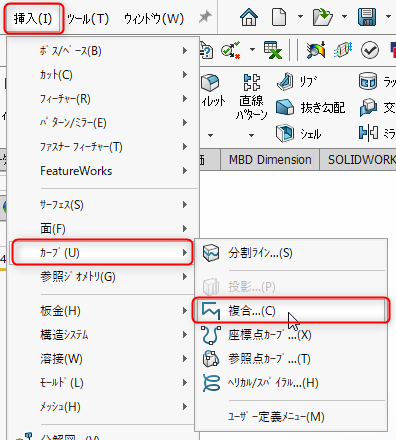Image resolution: width=396 pixels, height=440 pixels.
Task: Select ヘリカル/スパイラル...(H) helix
Action: pos(291,383)
